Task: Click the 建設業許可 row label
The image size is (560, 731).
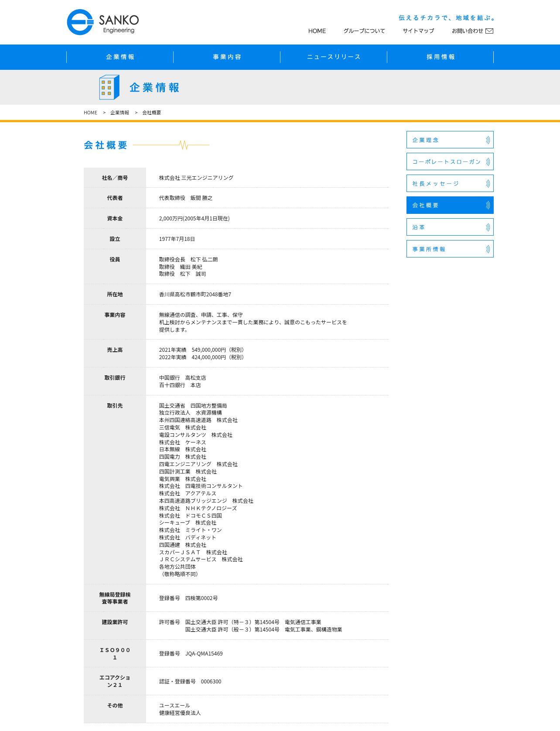Action: (x=115, y=622)
